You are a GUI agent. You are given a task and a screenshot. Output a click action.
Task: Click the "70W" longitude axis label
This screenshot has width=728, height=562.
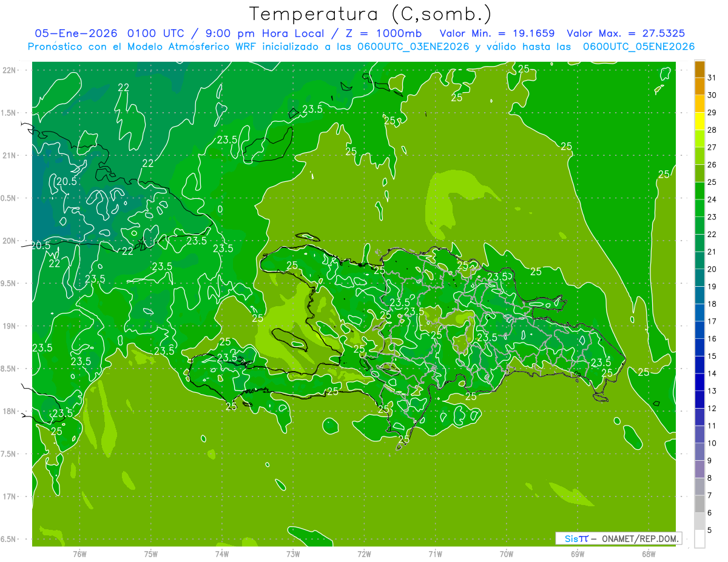point(507,554)
